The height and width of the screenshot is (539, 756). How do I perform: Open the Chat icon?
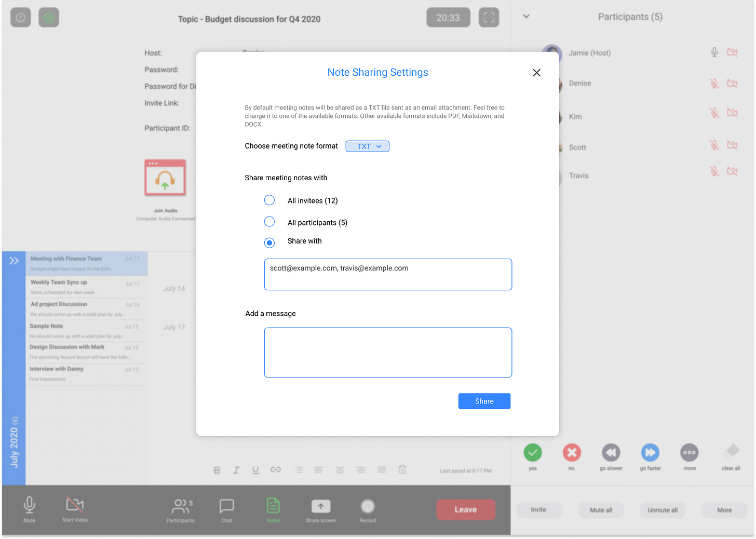tap(227, 506)
